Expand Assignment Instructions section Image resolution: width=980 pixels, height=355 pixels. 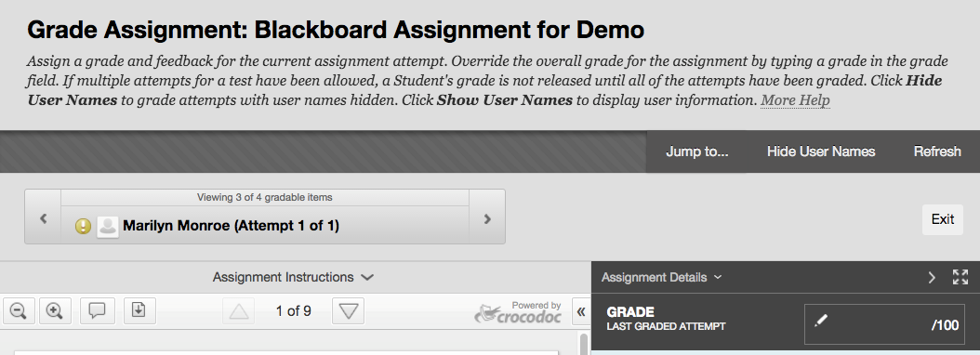tap(293, 277)
